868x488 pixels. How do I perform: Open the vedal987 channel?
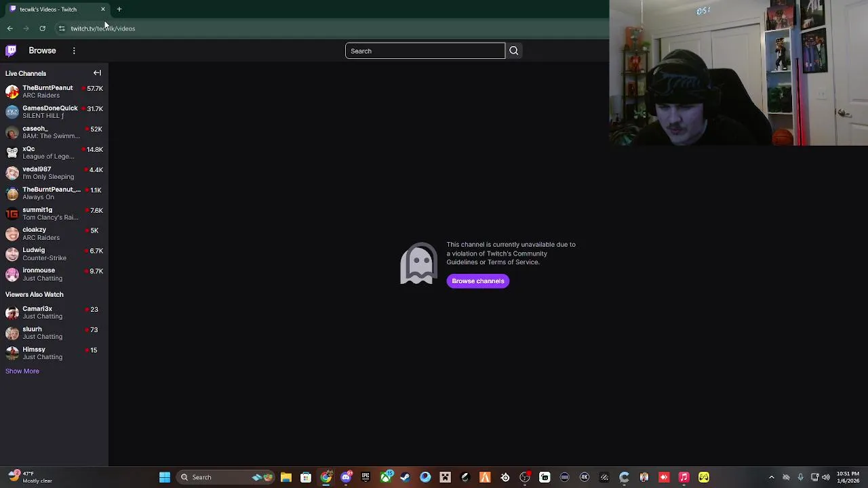[x=54, y=173]
